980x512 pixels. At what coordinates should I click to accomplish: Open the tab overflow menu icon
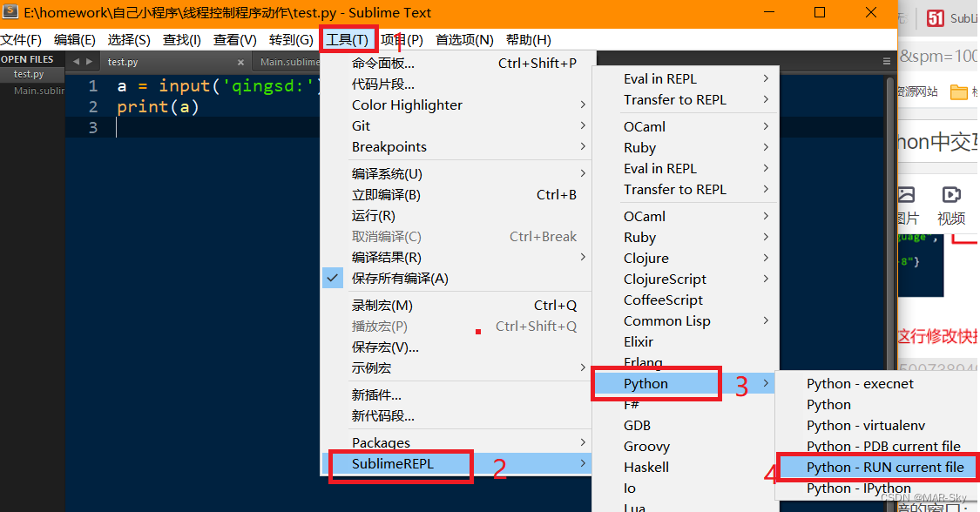click(x=886, y=61)
